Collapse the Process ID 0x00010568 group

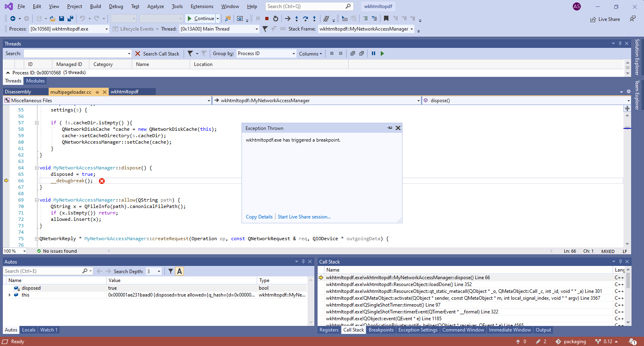(8, 73)
